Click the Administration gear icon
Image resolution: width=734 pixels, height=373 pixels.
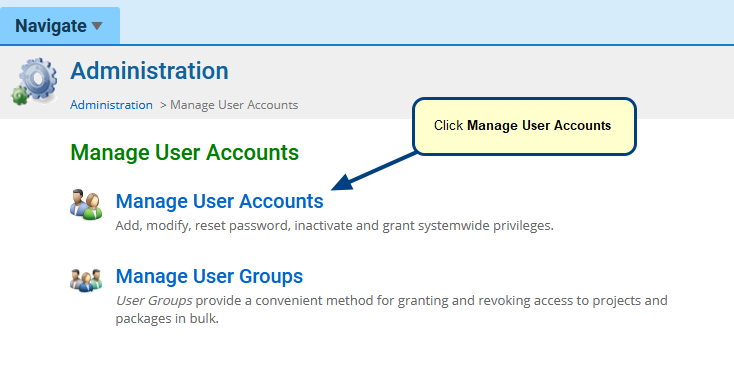[35, 81]
